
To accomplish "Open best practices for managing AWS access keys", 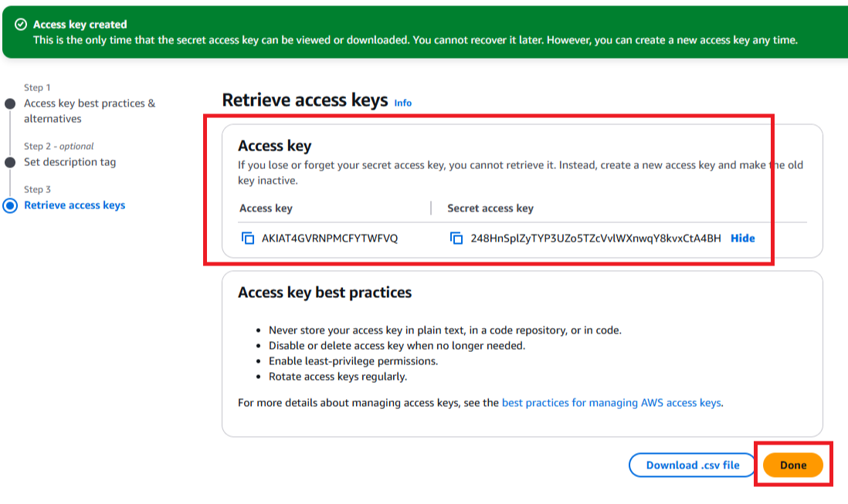I will coord(611,402).
